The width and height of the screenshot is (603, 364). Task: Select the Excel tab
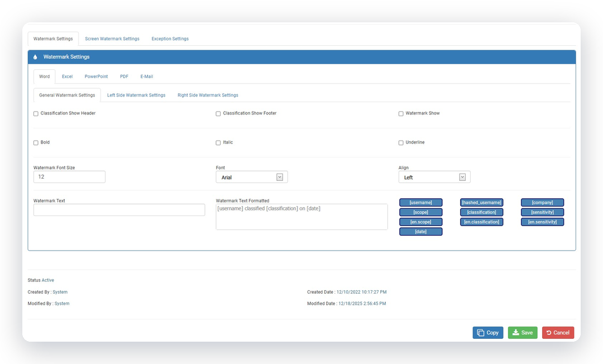(68, 76)
